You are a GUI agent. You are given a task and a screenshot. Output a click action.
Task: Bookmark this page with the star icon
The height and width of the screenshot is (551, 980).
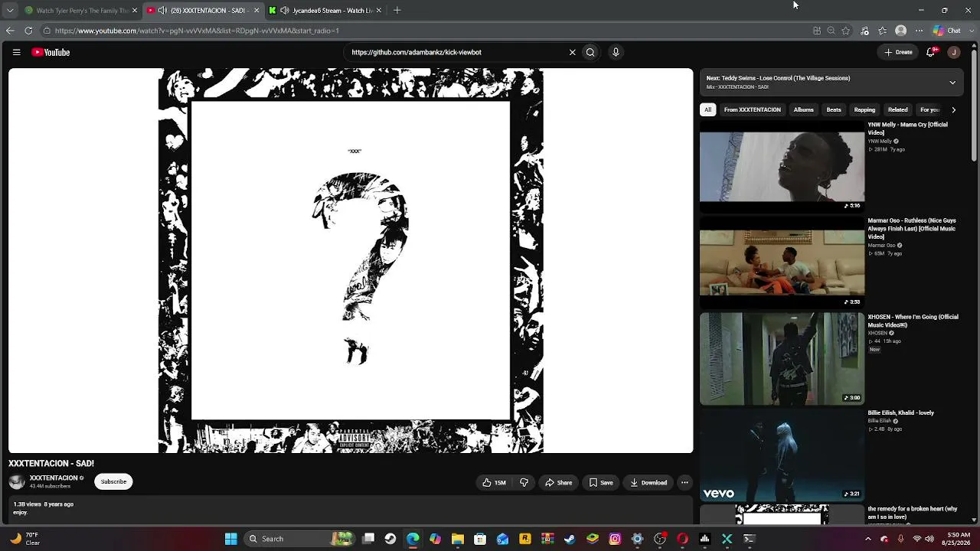[x=846, y=31]
